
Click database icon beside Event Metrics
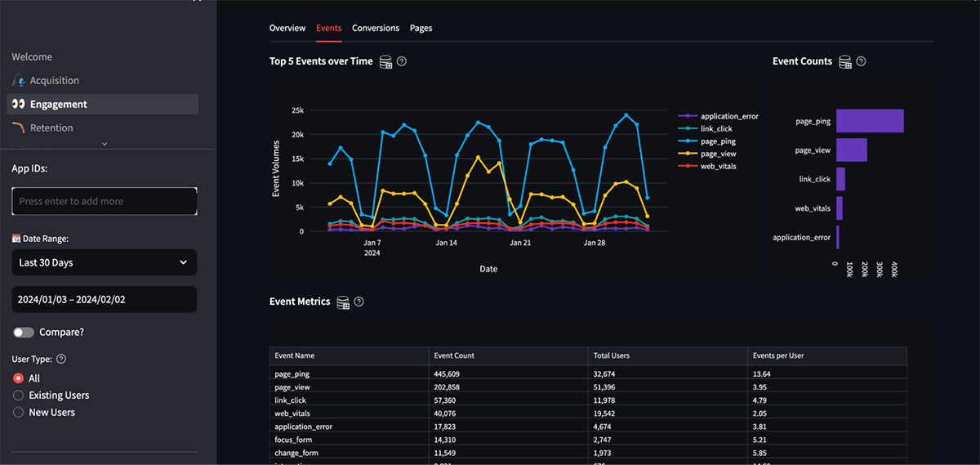343,302
